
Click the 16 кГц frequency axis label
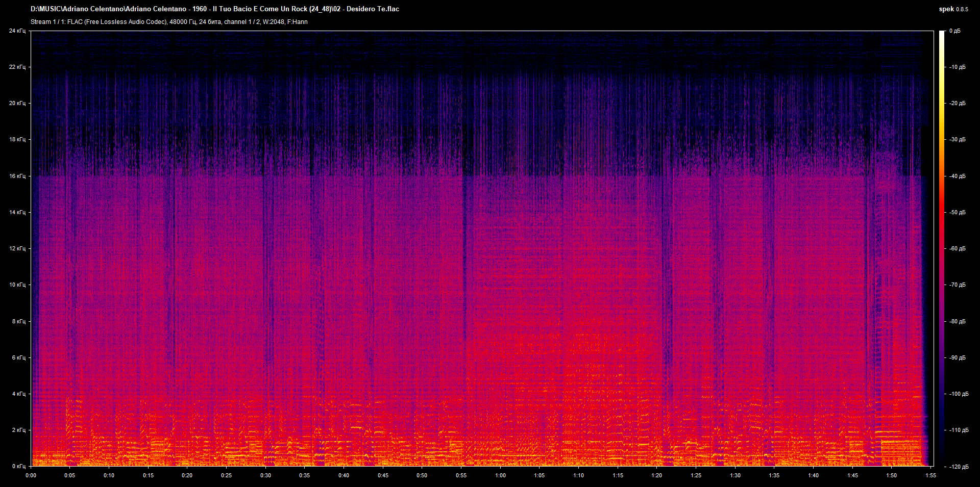[17, 176]
